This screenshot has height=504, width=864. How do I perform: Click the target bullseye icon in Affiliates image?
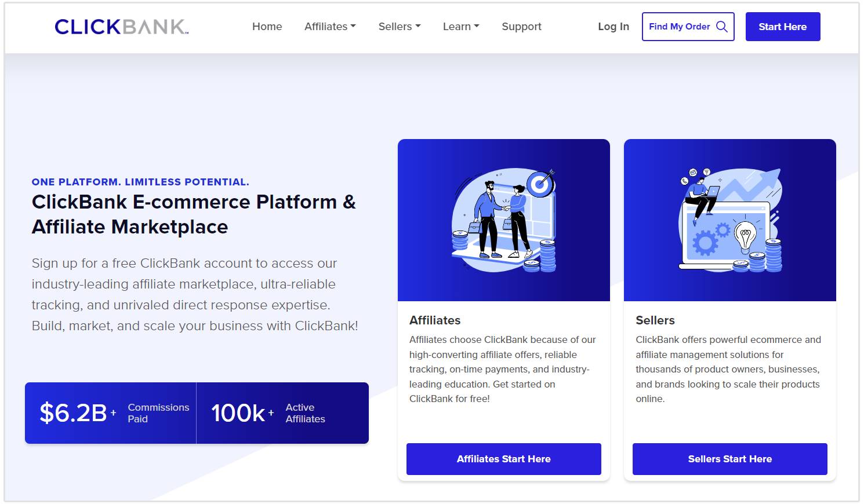[x=541, y=184]
